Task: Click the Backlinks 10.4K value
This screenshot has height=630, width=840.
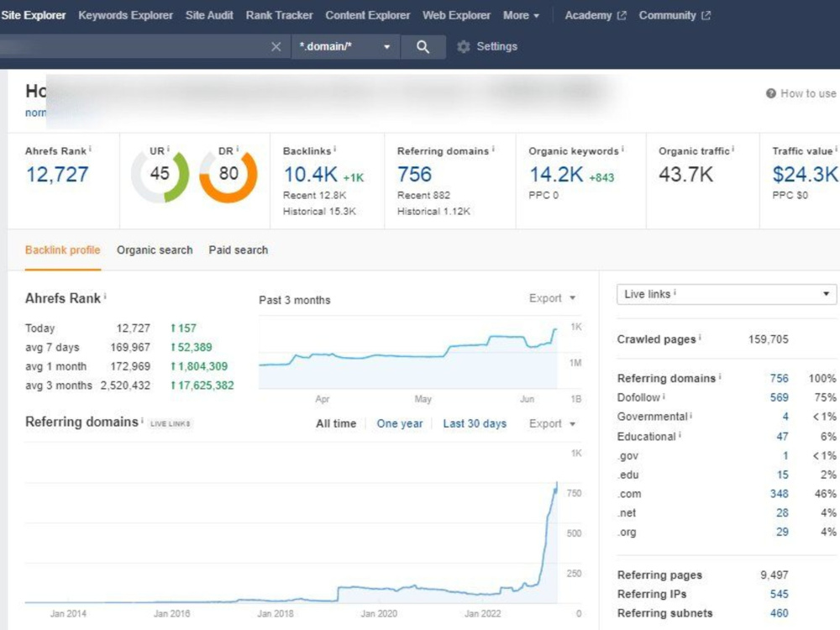Action: (x=311, y=175)
